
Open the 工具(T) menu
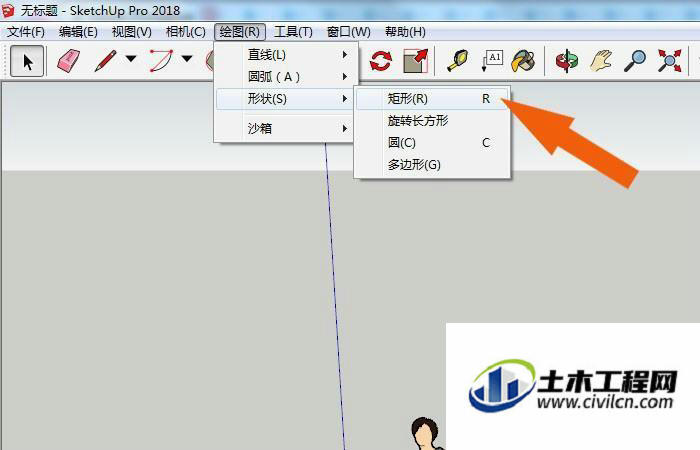coord(293,32)
